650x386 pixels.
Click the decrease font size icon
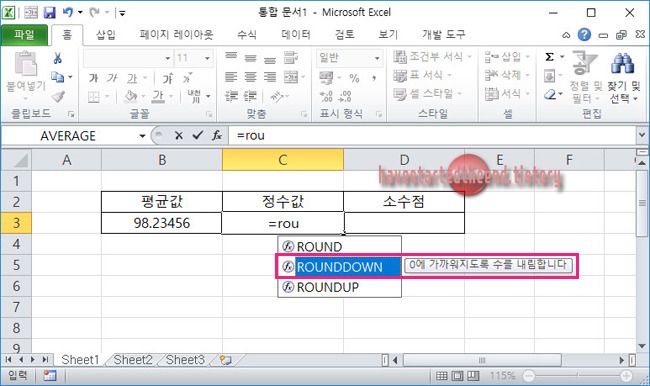[x=187, y=78]
